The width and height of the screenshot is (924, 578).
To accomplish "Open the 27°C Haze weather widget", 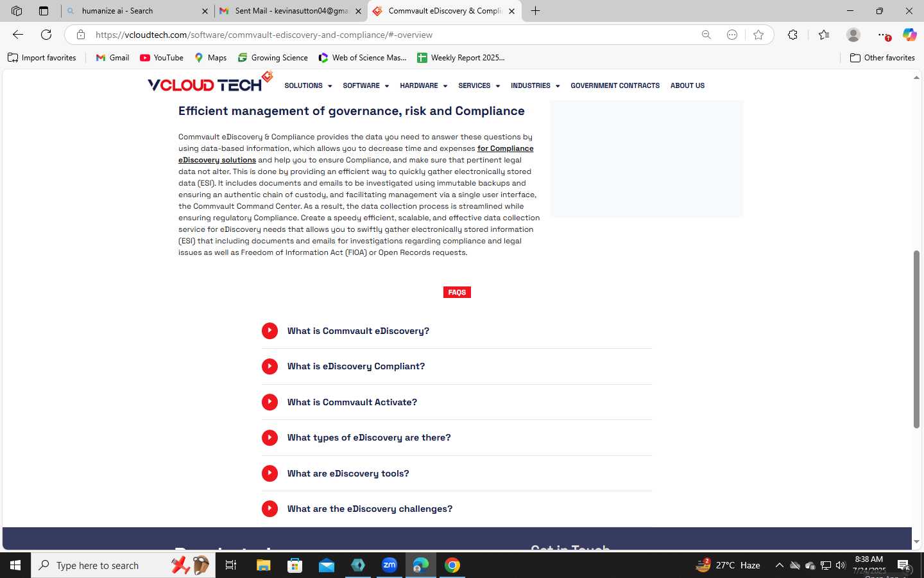I will (728, 565).
